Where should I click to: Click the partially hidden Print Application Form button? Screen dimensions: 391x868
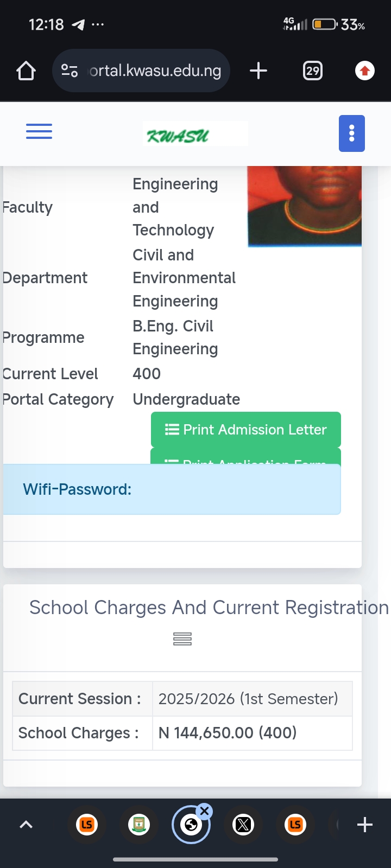coord(245,457)
